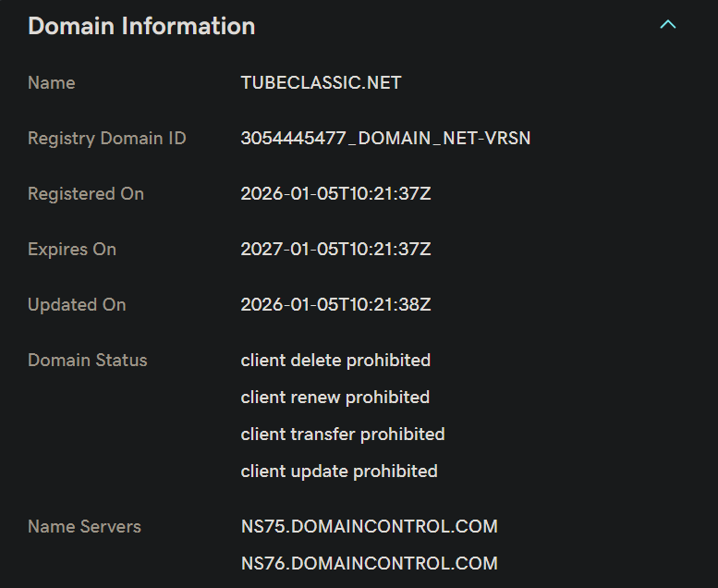Click the Expires On label
The width and height of the screenshot is (718, 588).
pyautogui.click(x=72, y=250)
